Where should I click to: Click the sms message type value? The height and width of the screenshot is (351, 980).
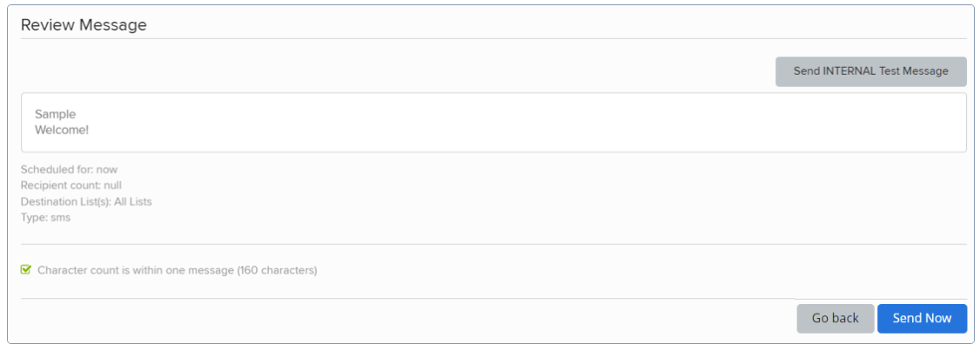point(60,218)
